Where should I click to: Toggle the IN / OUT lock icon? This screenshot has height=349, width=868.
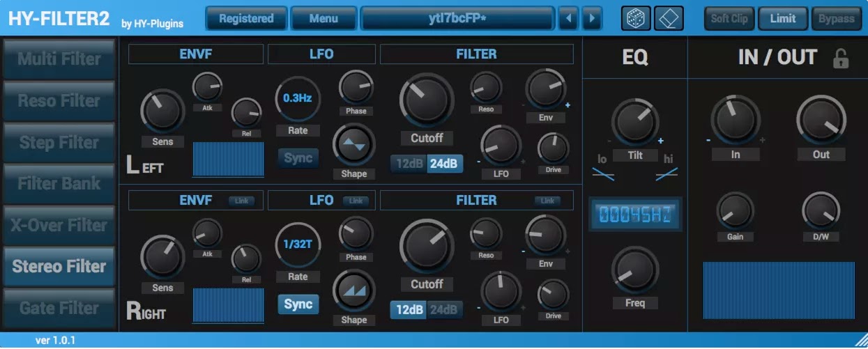(x=841, y=59)
